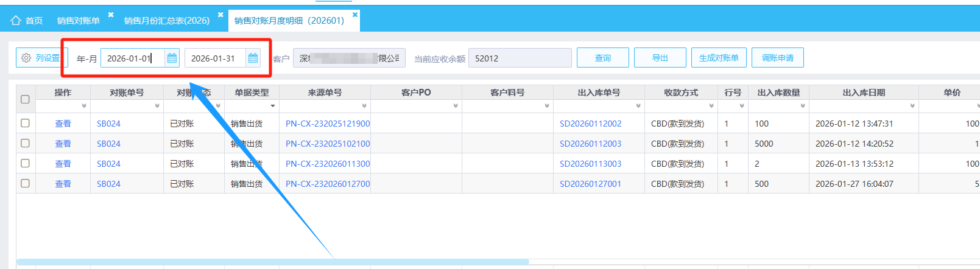Open stock document SD20260127001
The height and width of the screenshot is (269, 980).
tap(591, 184)
